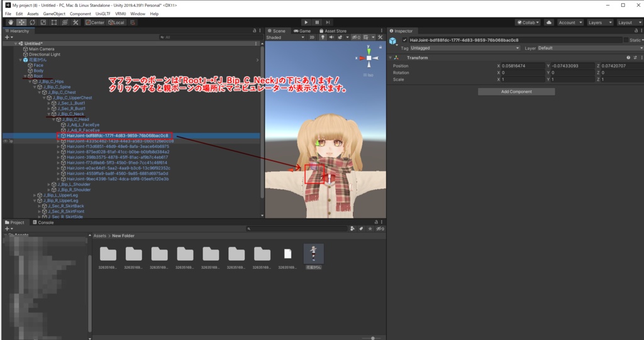Toggle the Project panel lock
644x340 pixels.
point(376,222)
